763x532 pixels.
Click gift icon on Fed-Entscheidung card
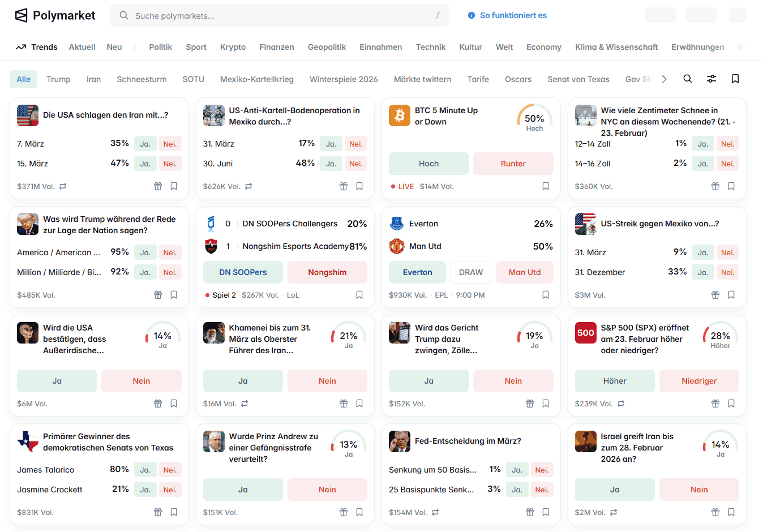click(x=530, y=512)
